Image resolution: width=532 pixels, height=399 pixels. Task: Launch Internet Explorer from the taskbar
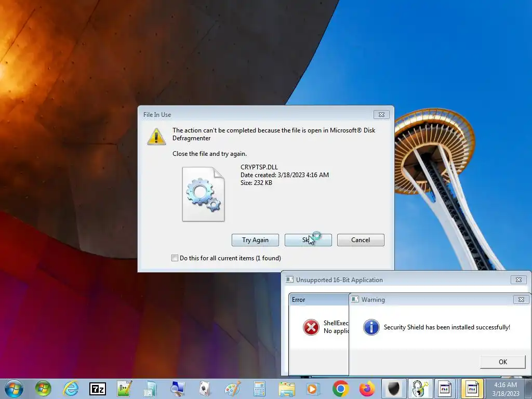[x=71, y=389]
